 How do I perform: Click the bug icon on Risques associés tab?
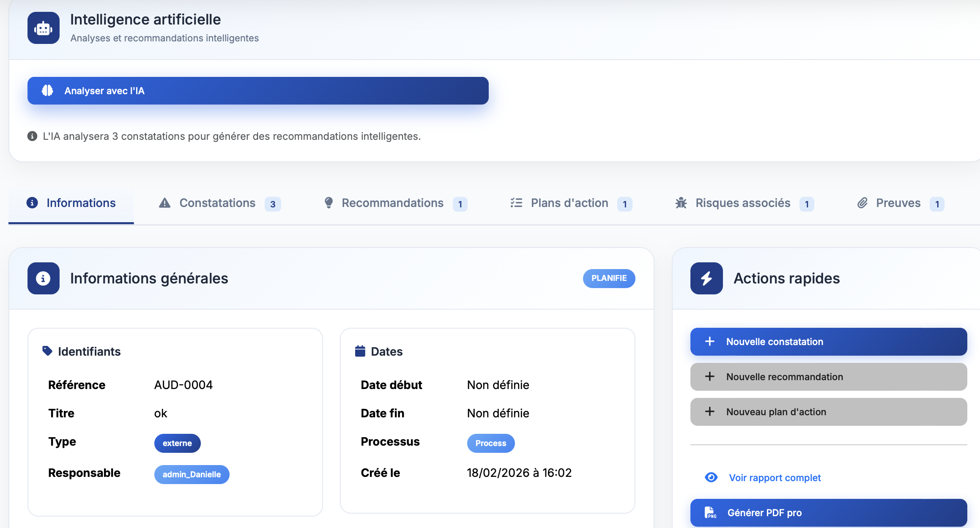[x=681, y=203]
